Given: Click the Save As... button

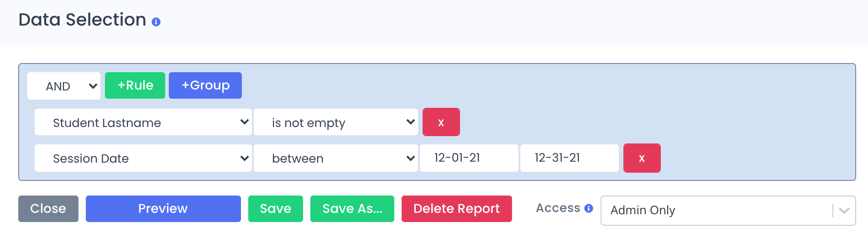Looking at the screenshot, I should point(352,209).
